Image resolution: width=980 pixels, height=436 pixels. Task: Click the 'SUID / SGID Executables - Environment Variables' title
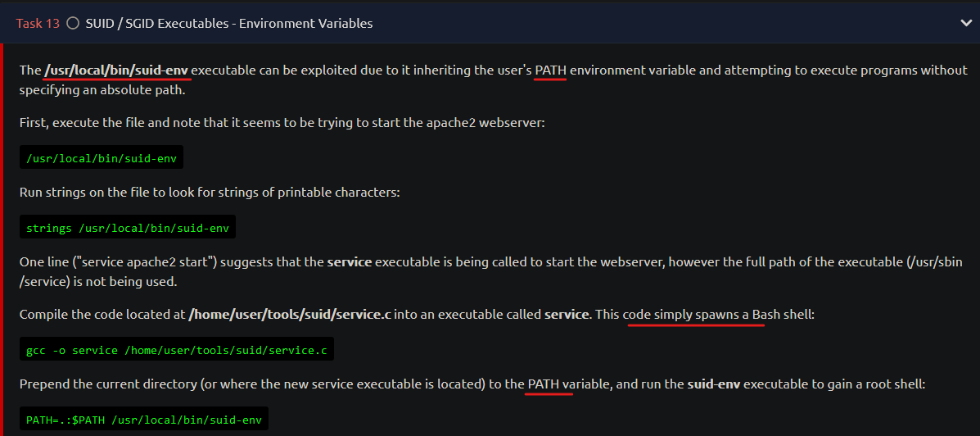(x=228, y=23)
